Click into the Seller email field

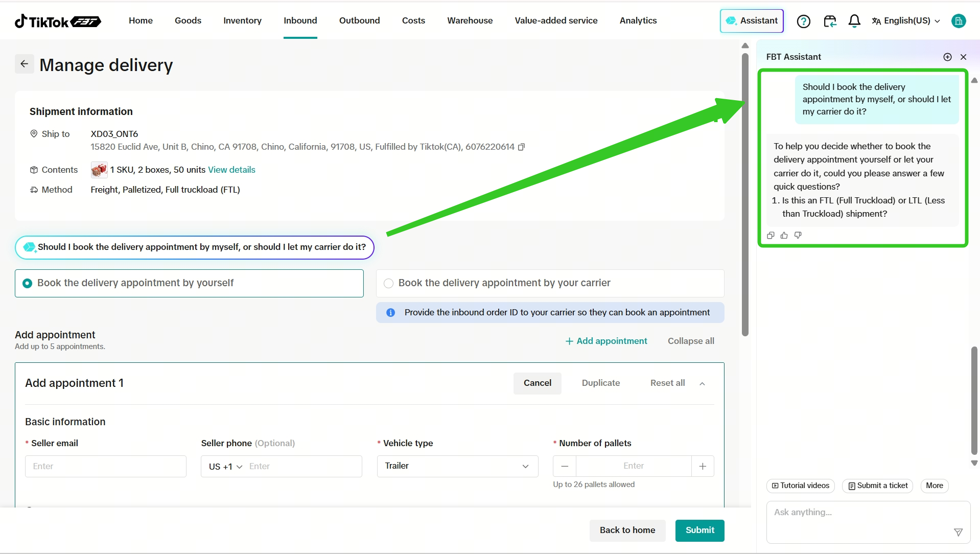click(106, 466)
